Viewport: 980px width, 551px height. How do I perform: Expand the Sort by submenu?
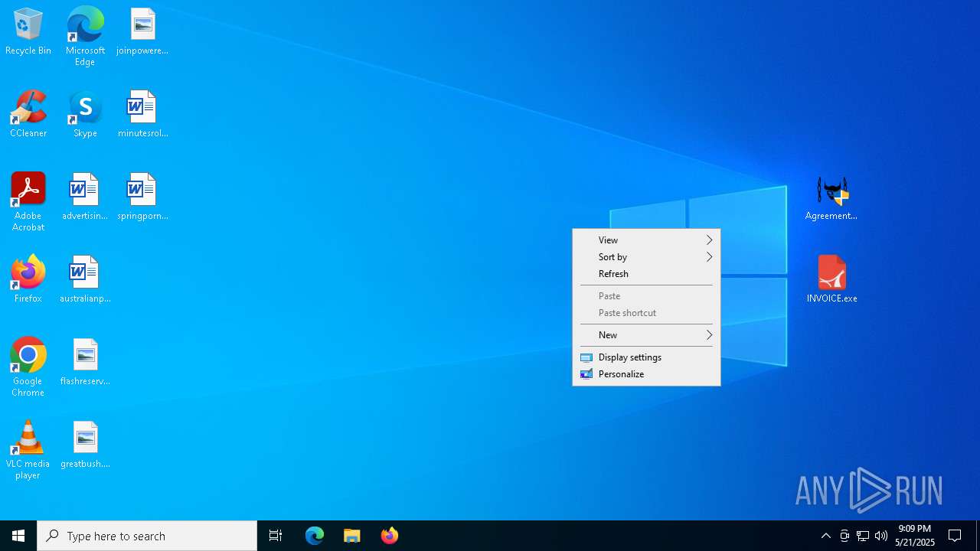coord(646,257)
